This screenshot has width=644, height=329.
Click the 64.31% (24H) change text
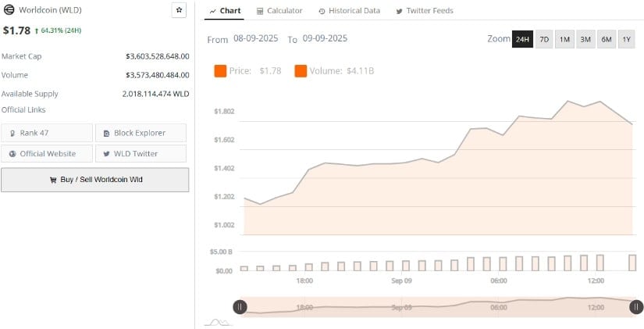(61, 30)
